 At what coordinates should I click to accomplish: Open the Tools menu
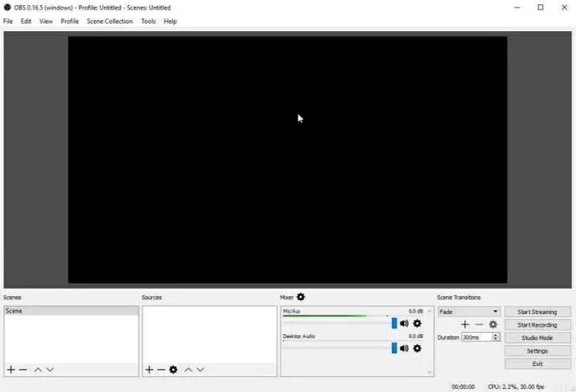pos(148,22)
